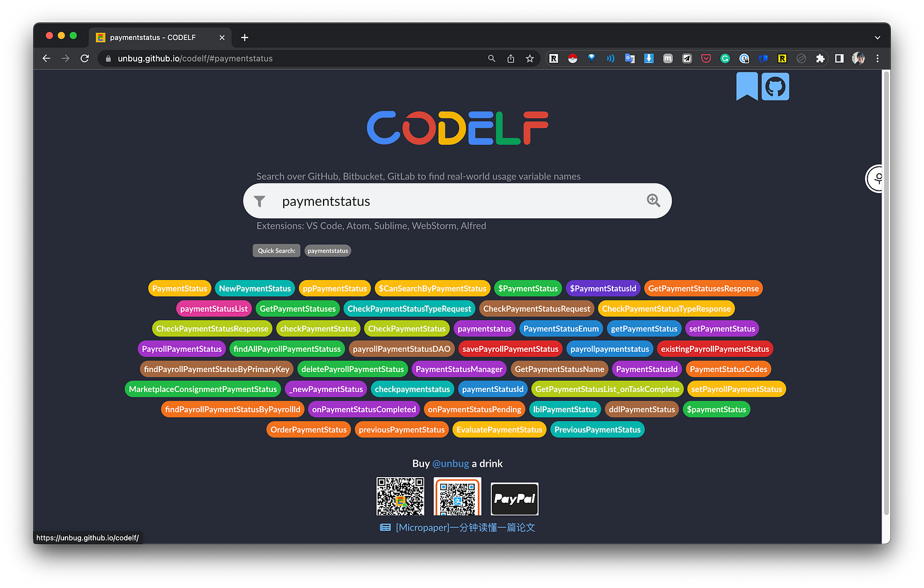Viewport: 924px width, 588px height.
Task: Open the Google Translate extension
Action: tap(630, 58)
